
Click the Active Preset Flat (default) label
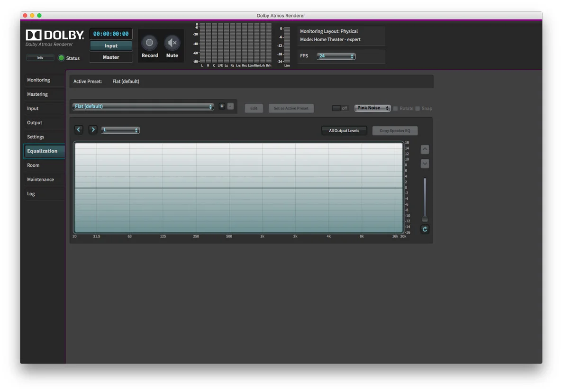(x=126, y=82)
